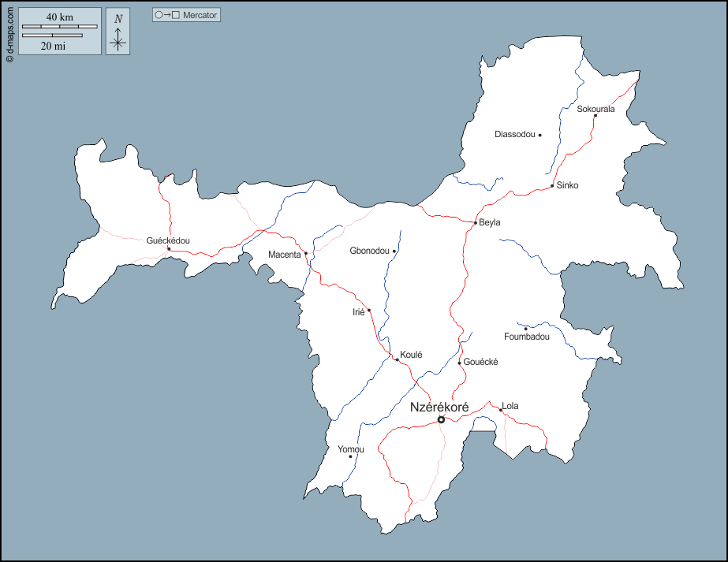Viewport: 728px width, 562px height.
Task: Select the Yomou town dot marker
Action: tap(351, 456)
